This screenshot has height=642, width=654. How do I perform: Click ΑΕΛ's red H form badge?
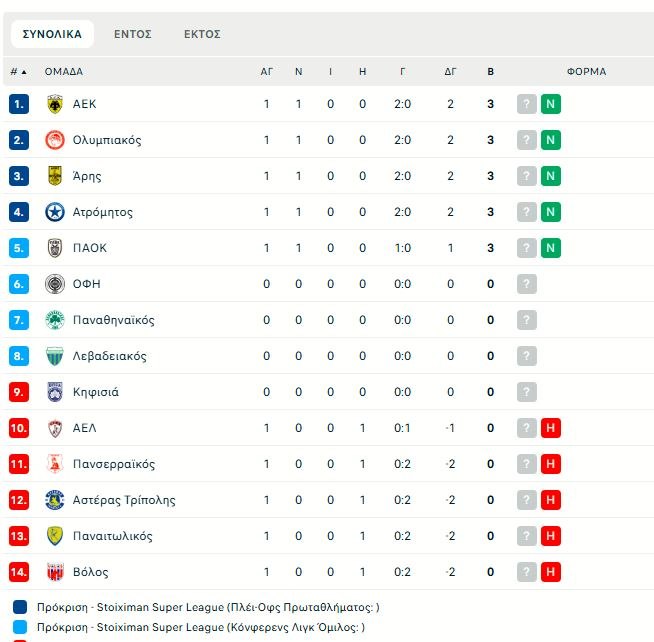tap(550, 428)
